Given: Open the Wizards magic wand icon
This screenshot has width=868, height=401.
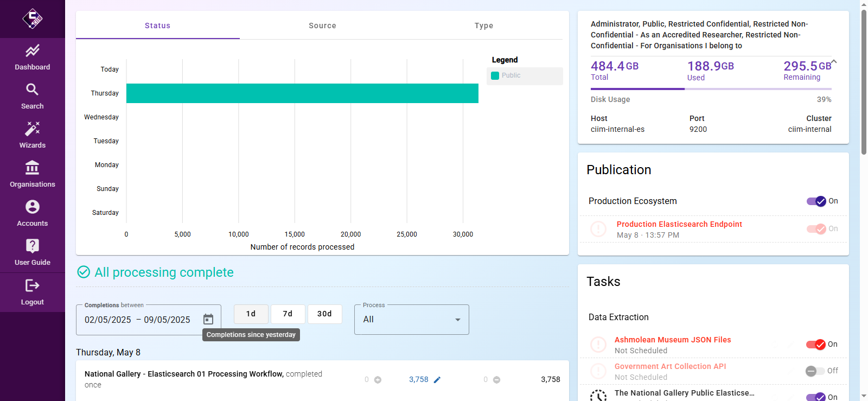Looking at the screenshot, I should click(33, 129).
